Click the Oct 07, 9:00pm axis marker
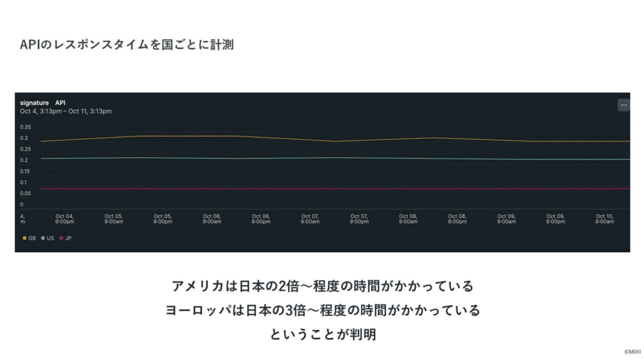 click(x=359, y=219)
